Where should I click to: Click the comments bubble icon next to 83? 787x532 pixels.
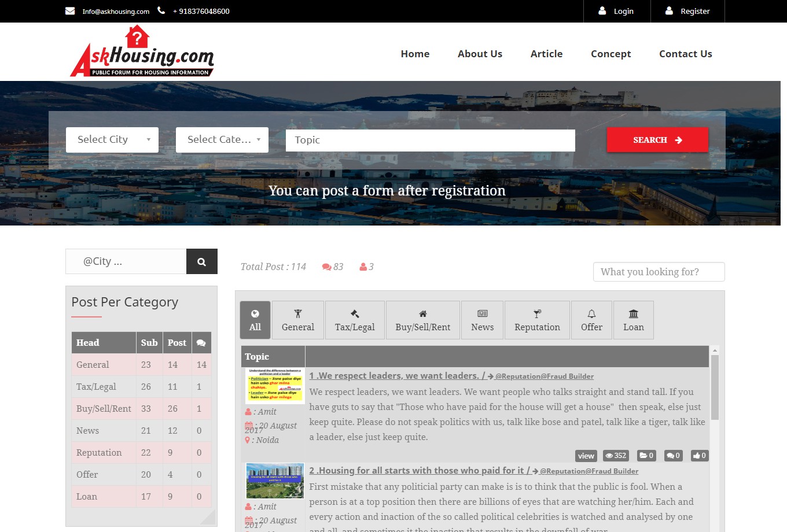[x=326, y=267]
